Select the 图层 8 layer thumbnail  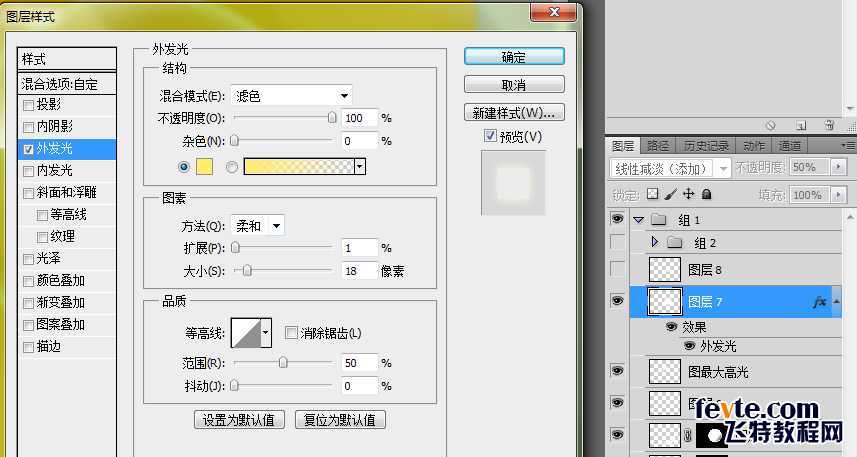(665, 269)
